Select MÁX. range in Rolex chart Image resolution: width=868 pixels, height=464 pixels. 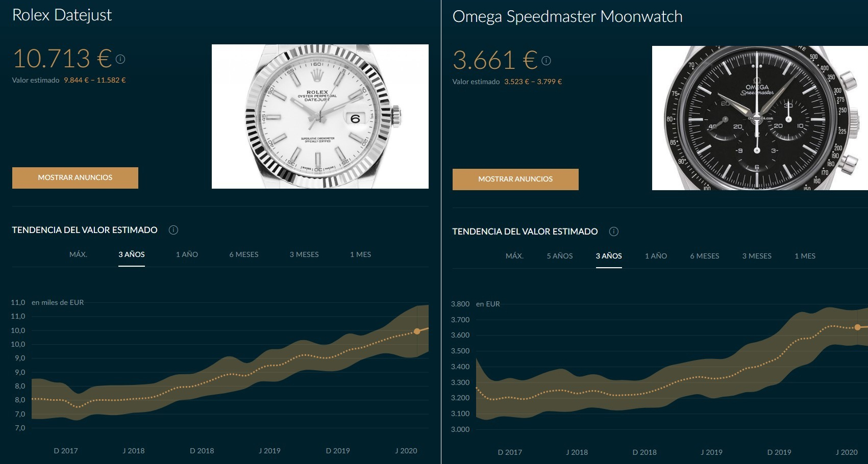(x=78, y=254)
